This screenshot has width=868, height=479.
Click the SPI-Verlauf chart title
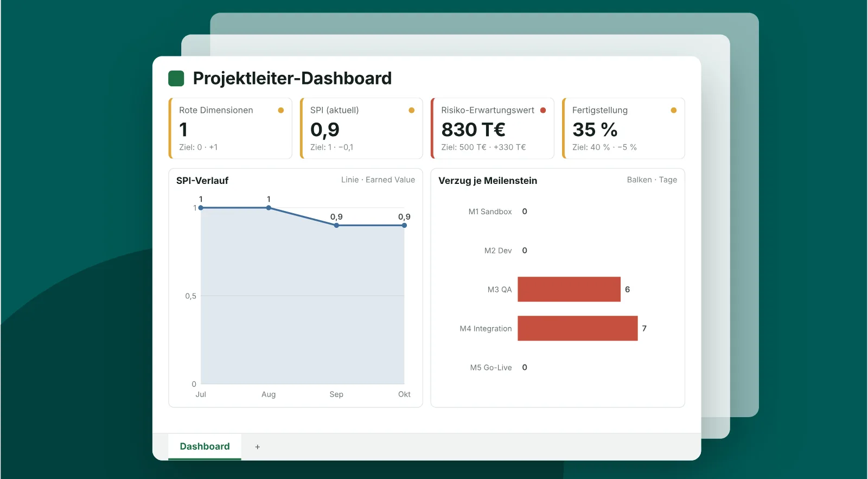[202, 181]
